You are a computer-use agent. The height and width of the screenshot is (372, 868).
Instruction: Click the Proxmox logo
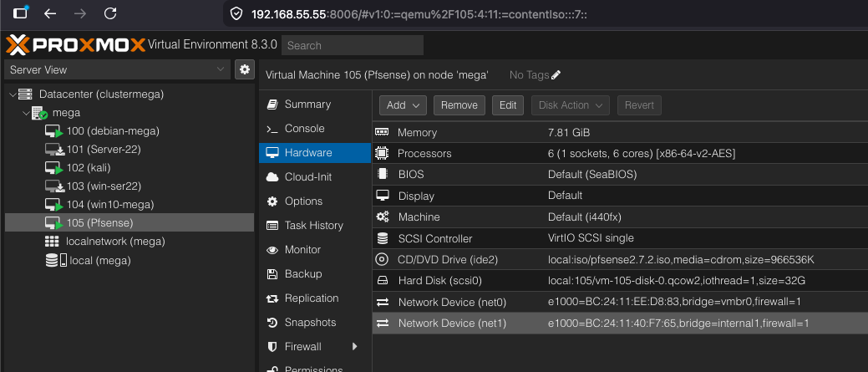pos(75,45)
